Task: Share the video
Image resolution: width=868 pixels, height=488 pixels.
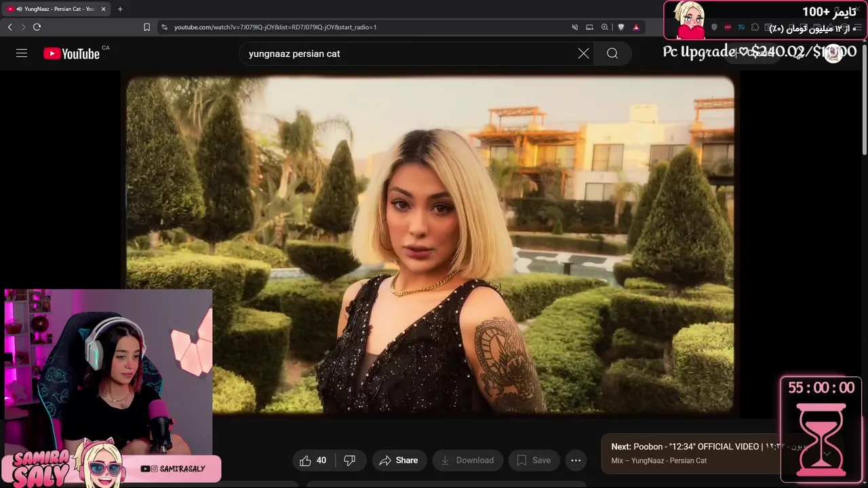Action: 399,460
